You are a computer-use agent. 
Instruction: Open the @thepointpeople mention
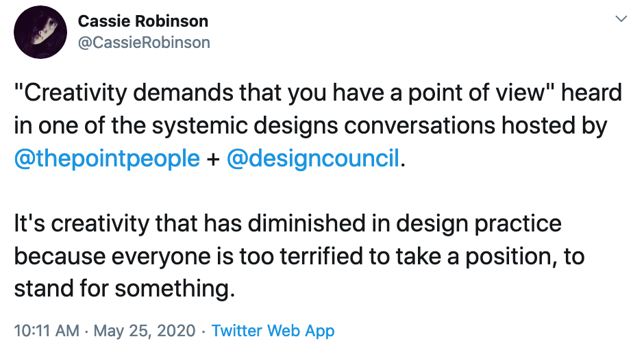[107, 159]
